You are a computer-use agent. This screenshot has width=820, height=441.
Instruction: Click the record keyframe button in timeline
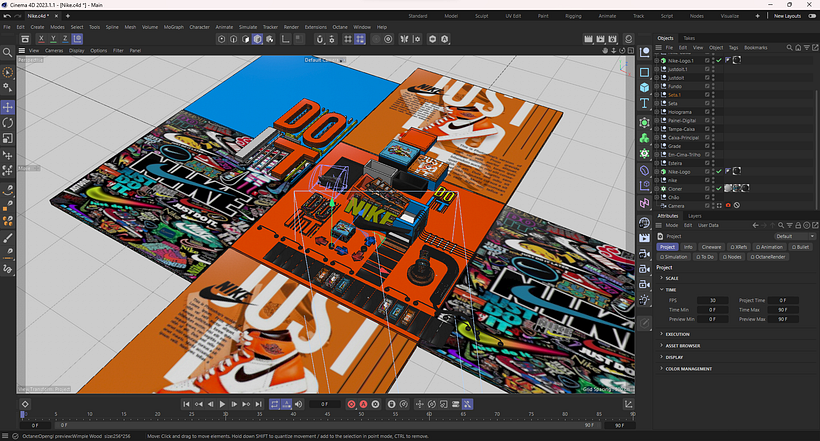[351, 404]
